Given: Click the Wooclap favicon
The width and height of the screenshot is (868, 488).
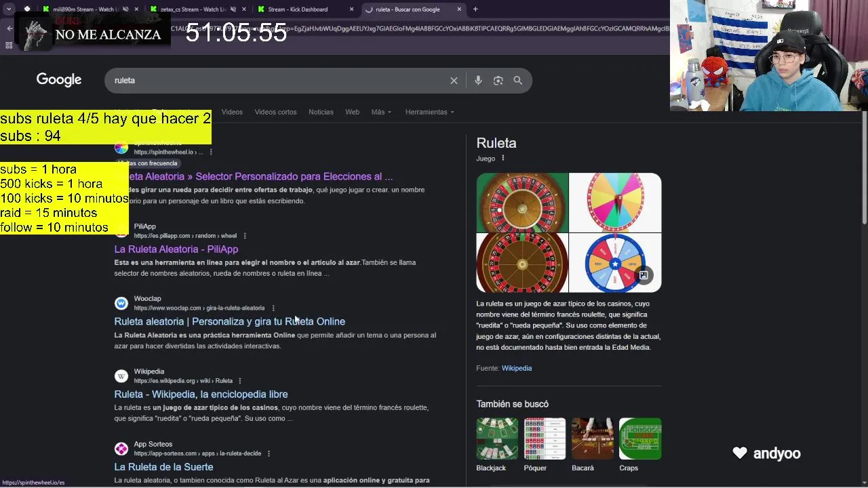Looking at the screenshot, I should point(121,303).
